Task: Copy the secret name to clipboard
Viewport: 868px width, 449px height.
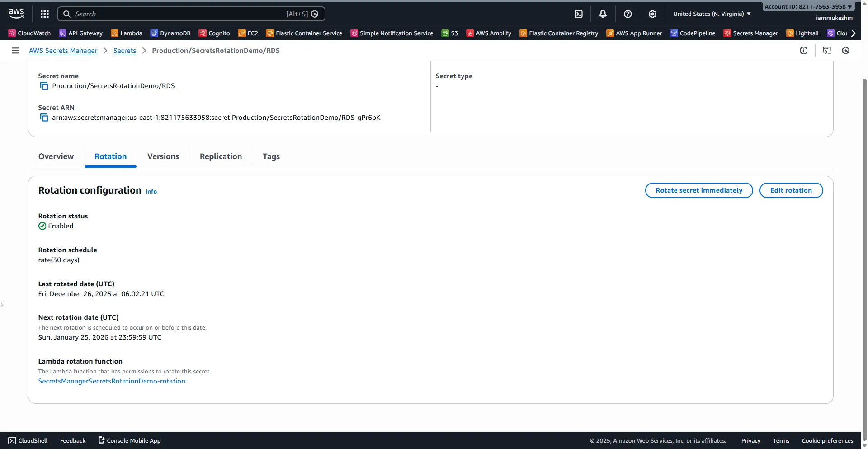Action: [x=44, y=86]
